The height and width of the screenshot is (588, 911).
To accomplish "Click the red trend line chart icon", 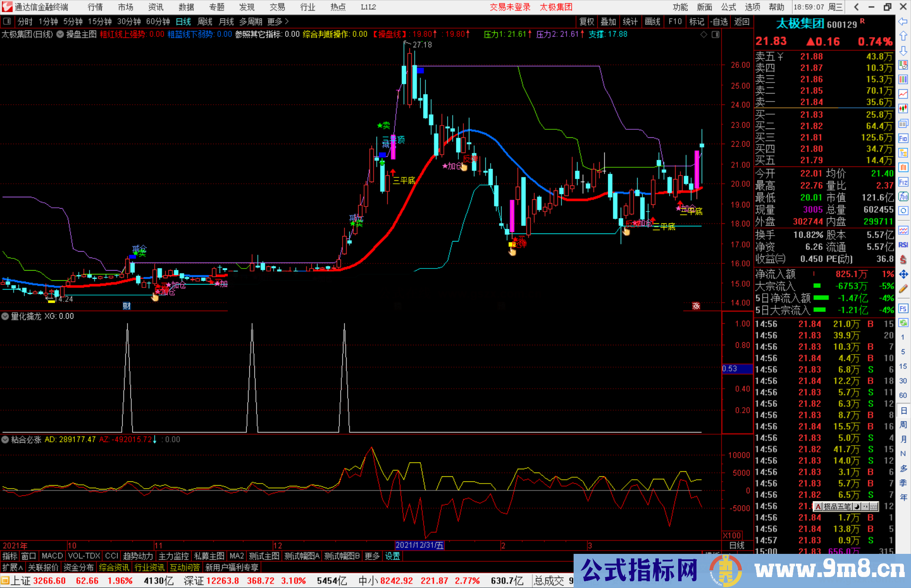I will [903, 94].
